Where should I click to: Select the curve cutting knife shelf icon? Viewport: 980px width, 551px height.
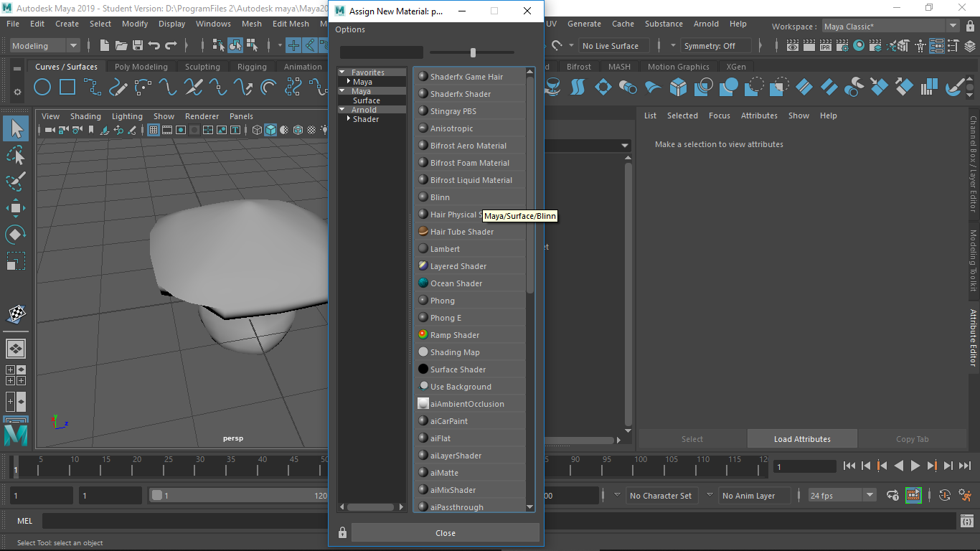(x=193, y=88)
